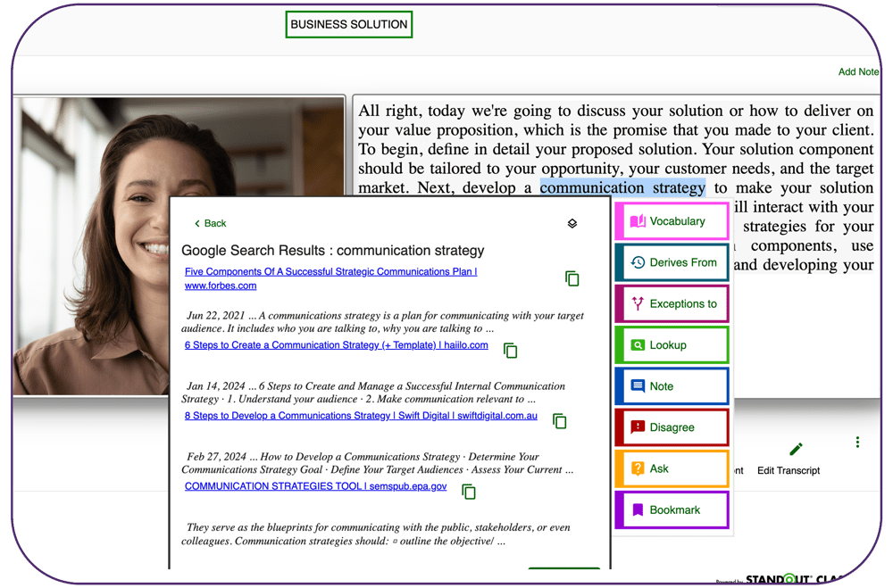Click the 'Feb 27, 2024' result snippet

(377, 463)
